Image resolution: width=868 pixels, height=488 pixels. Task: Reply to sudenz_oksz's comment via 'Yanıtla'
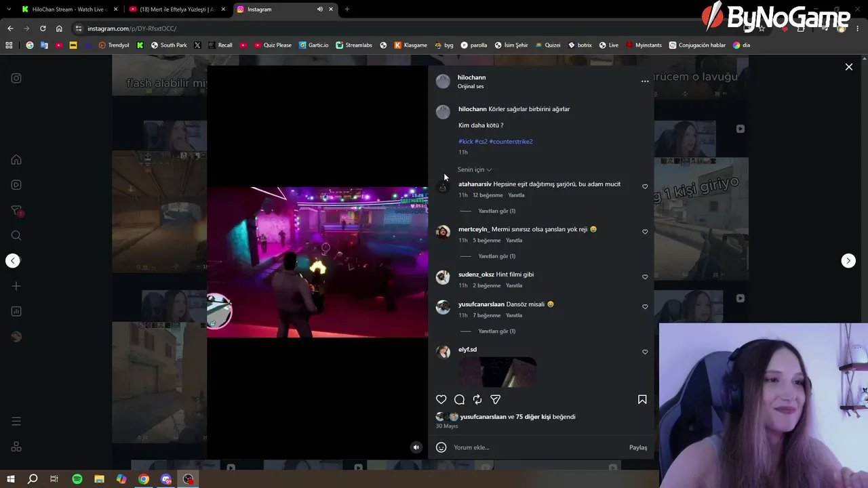(514, 285)
